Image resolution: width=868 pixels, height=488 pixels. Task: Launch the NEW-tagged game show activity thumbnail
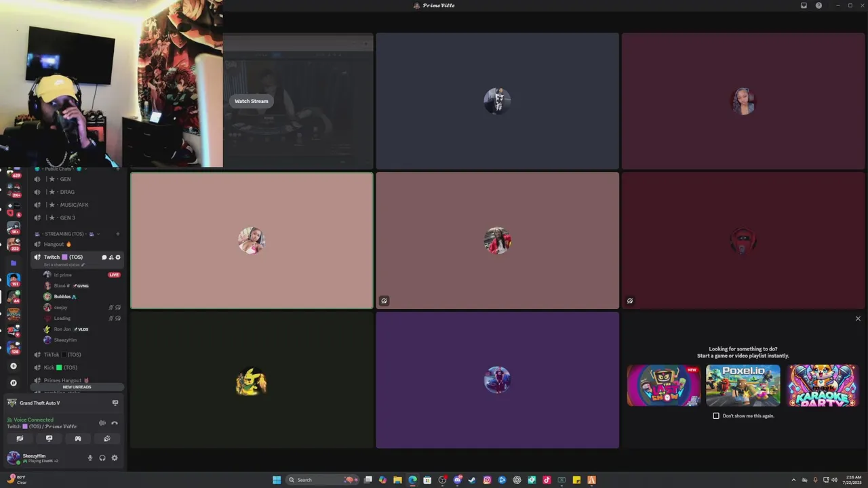664,385
